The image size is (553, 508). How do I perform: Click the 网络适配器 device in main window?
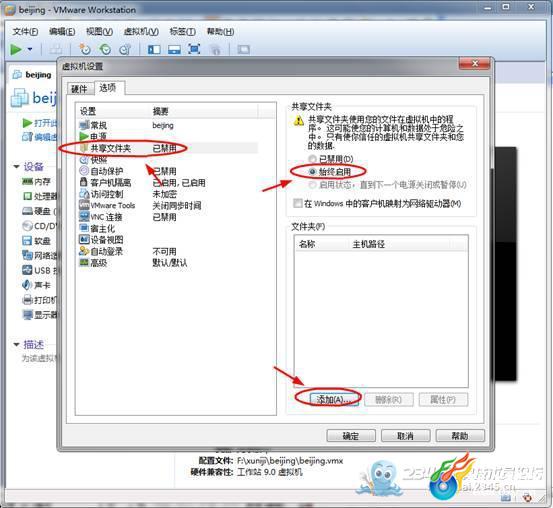[x=41, y=255]
